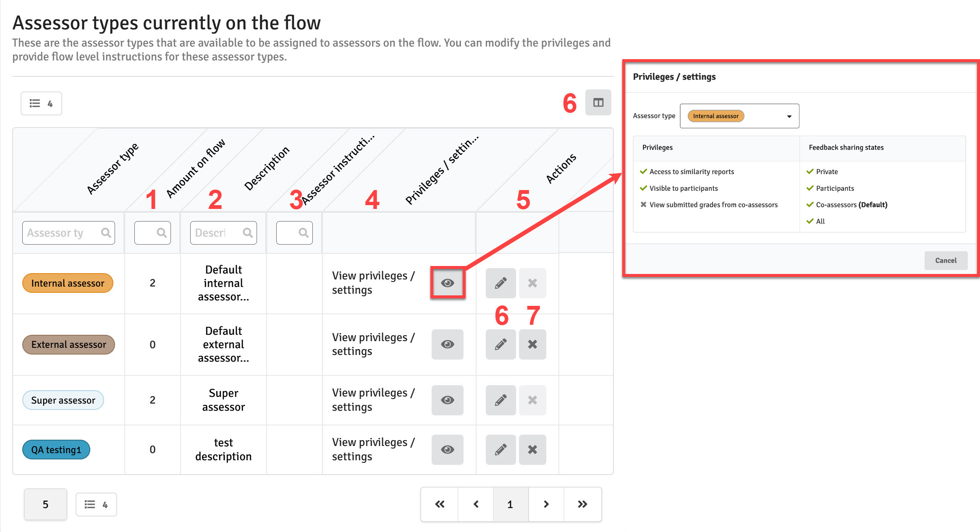
Task: Edit the QA testing1 assessor type
Action: point(500,450)
